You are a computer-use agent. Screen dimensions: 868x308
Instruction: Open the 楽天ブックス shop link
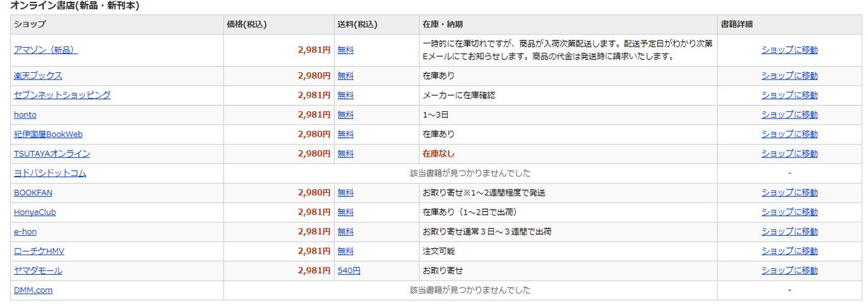click(38, 75)
